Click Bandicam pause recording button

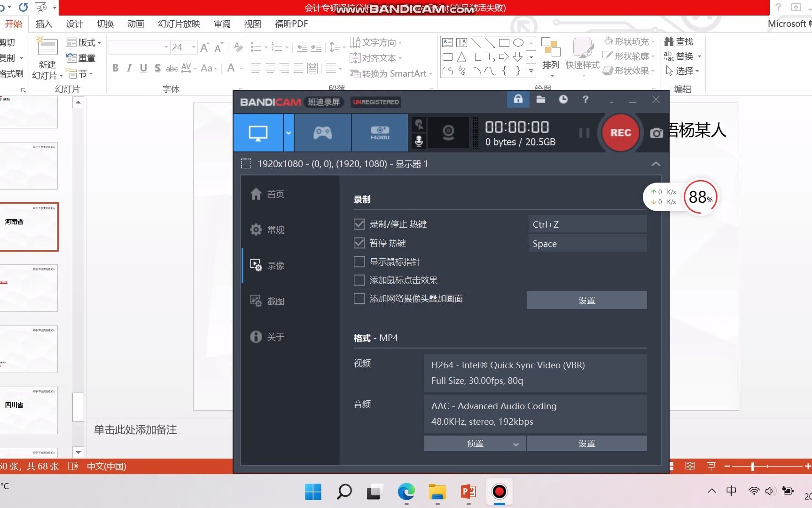584,133
